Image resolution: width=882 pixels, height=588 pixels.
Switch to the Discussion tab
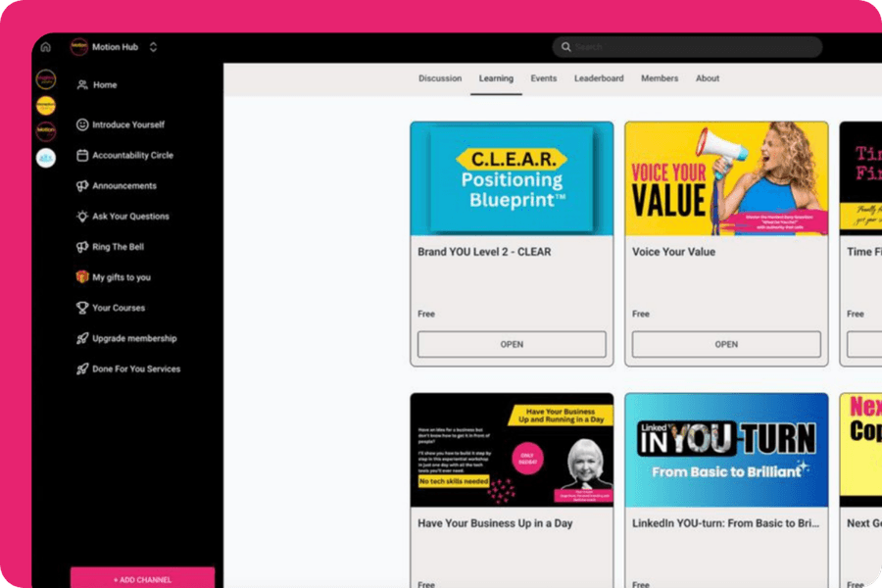click(440, 78)
